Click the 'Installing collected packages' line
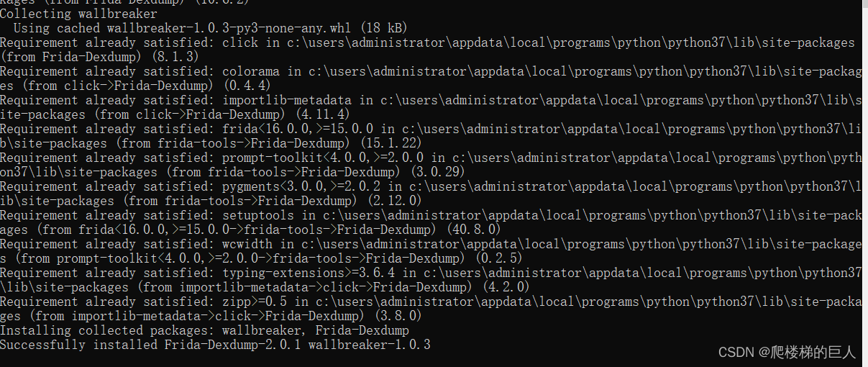Screen dimensions: 868x367 coord(204,330)
